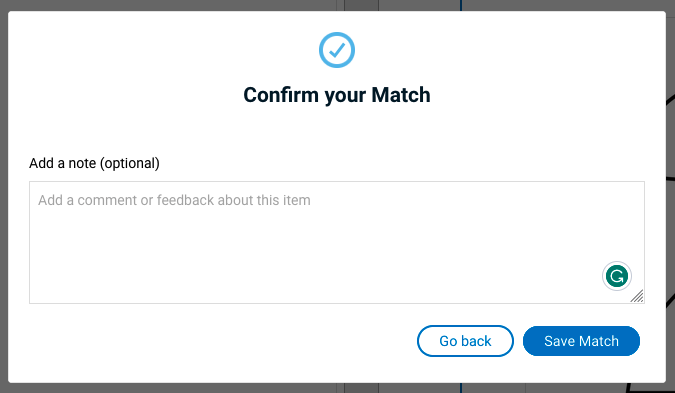Return to previous step with Go back
Viewport: 675px width, 393px height.
point(465,341)
